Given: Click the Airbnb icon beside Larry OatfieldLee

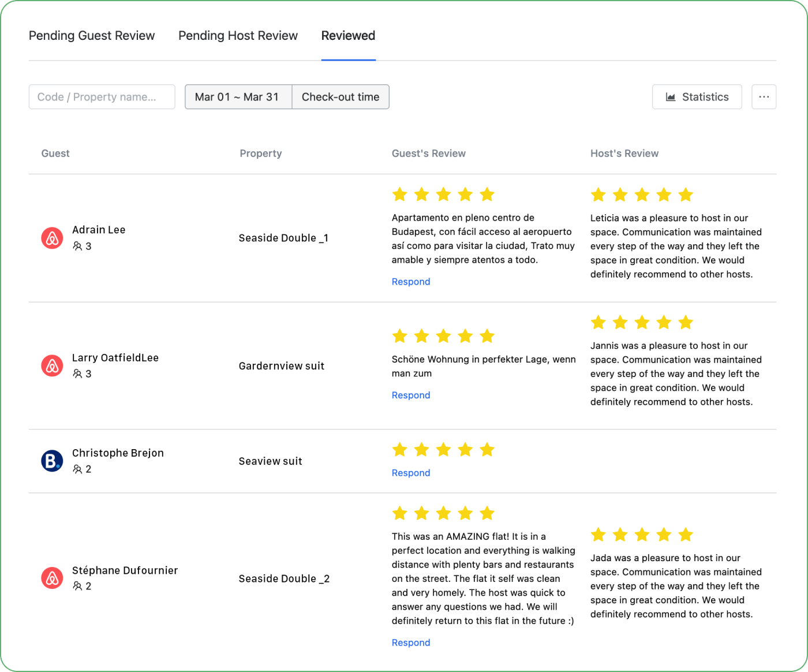Looking at the screenshot, I should click(52, 365).
